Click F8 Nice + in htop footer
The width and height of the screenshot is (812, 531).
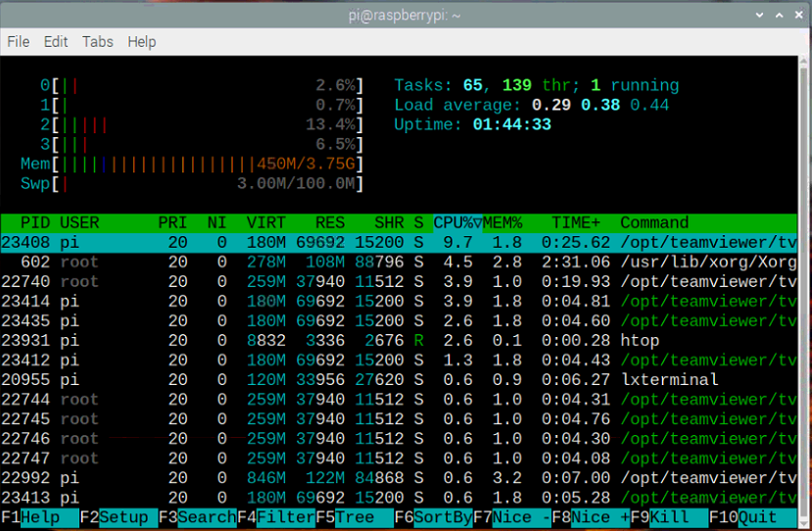(591, 517)
